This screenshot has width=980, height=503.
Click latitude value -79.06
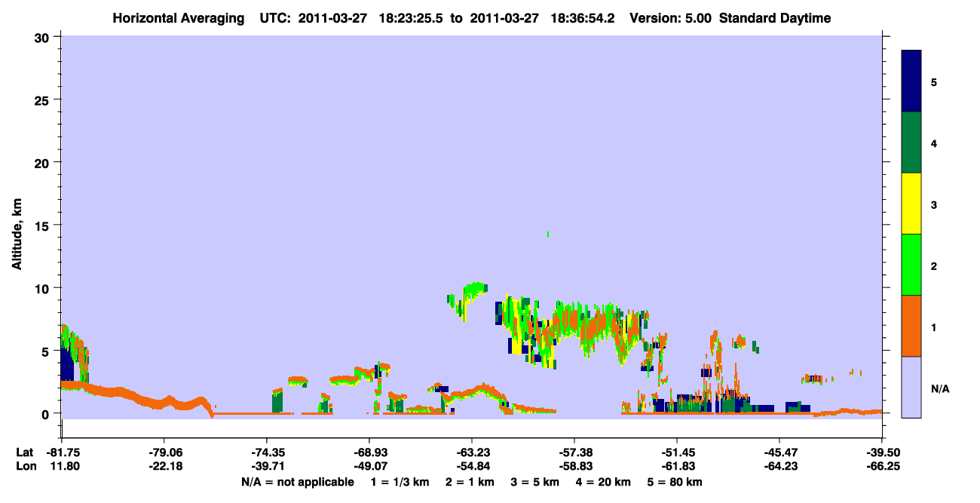point(164,452)
